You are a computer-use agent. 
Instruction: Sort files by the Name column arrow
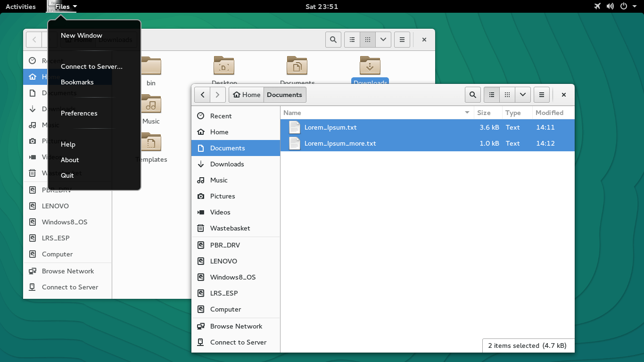tap(467, 113)
